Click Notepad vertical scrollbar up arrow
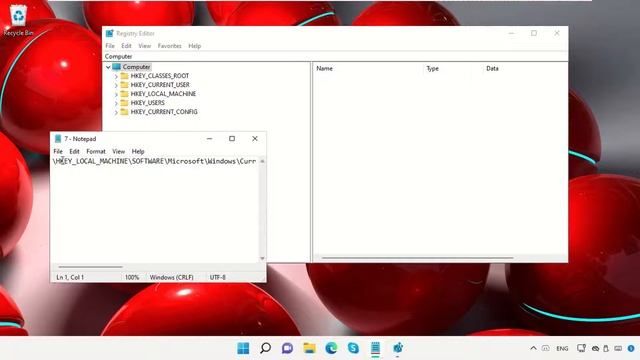Screen dimensions: 640x360 coord(262,161)
